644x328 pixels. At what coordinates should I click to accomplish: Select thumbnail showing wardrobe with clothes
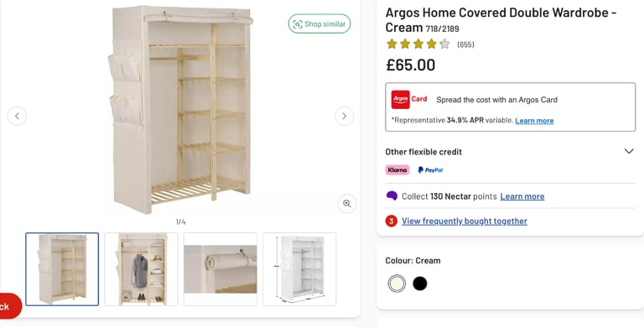[x=141, y=269]
